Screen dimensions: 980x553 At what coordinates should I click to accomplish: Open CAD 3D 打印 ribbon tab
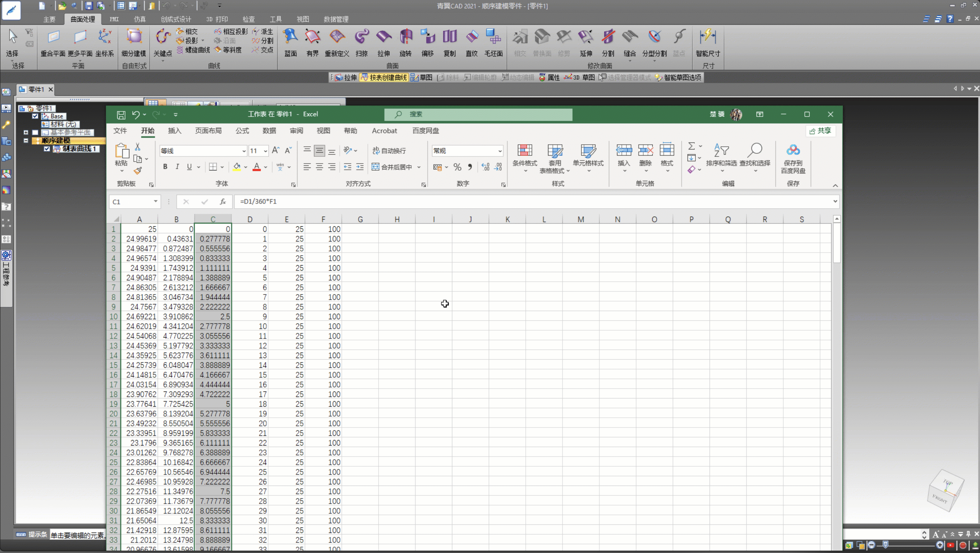click(x=217, y=19)
